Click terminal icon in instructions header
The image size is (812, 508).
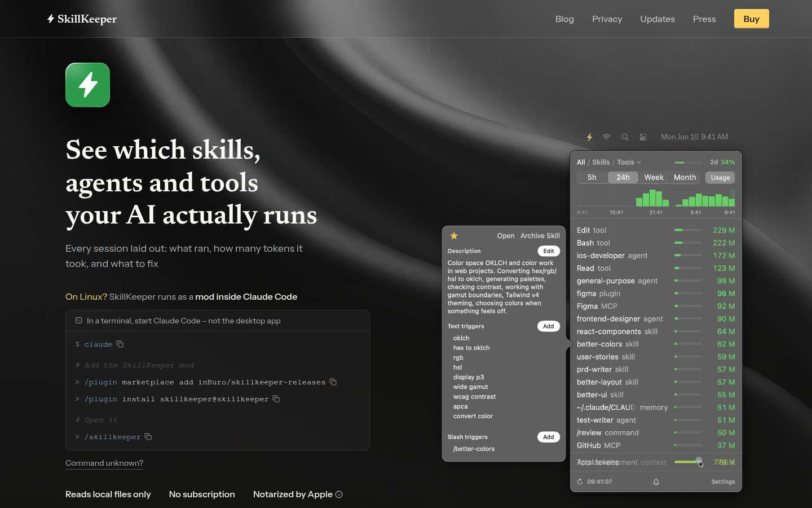point(78,320)
